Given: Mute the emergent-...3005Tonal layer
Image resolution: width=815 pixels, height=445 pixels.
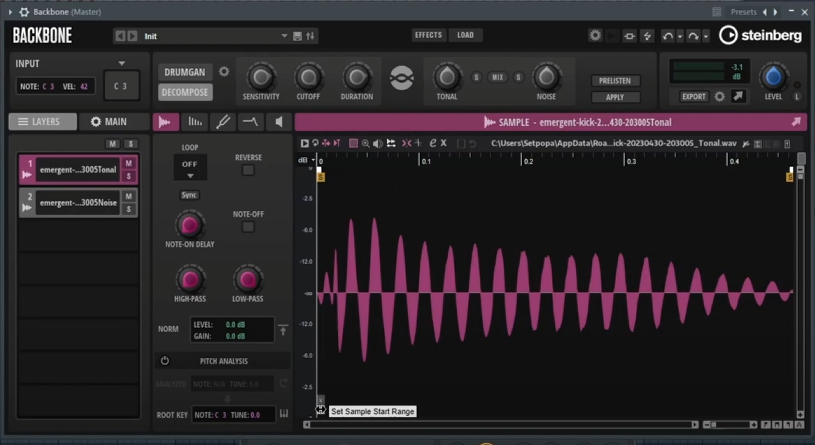Looking at the screenshot, I should 128,163.
